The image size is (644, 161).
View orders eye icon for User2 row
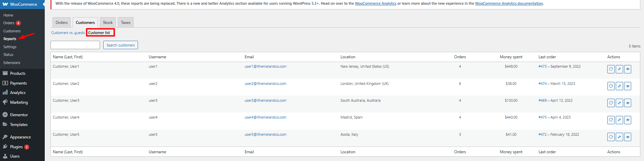pyautogui.click(x=628, y=86)
